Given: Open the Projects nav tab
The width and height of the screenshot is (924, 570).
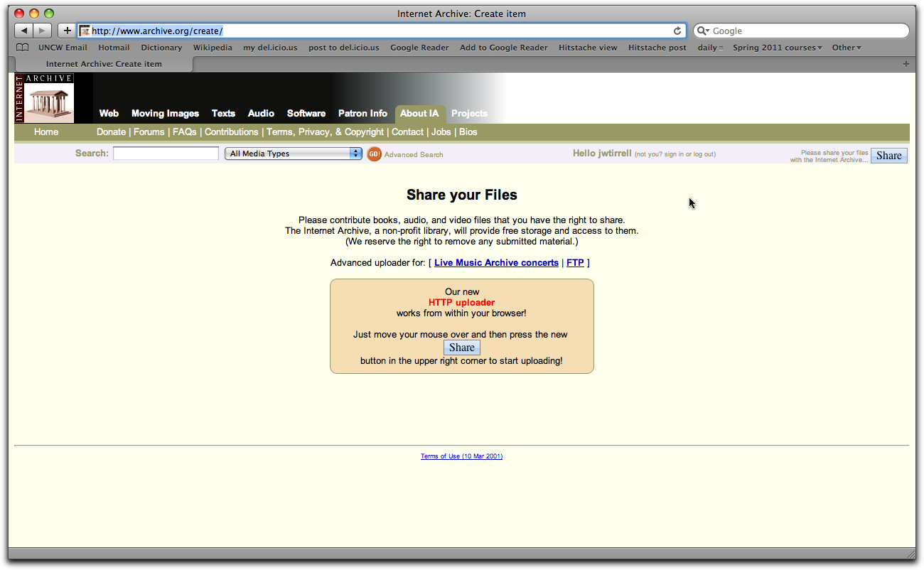Looking at the screenshot, I should [x=469, y=113].
